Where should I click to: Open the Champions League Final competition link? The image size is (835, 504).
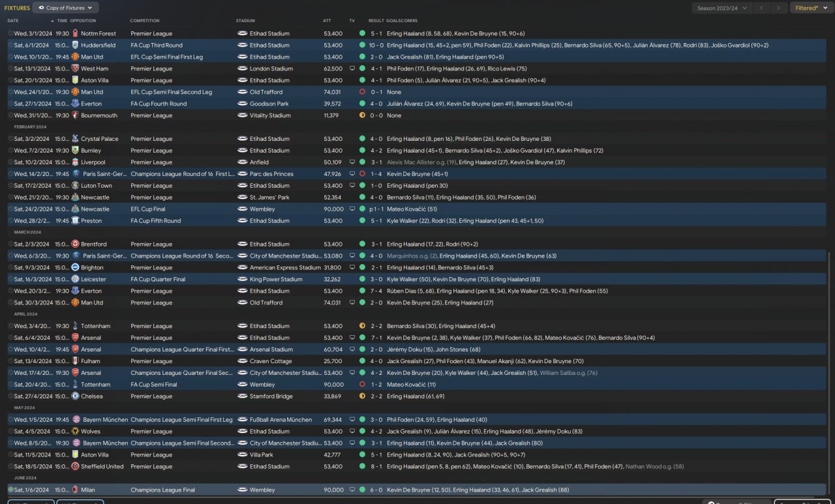click(x=162, y=490)
